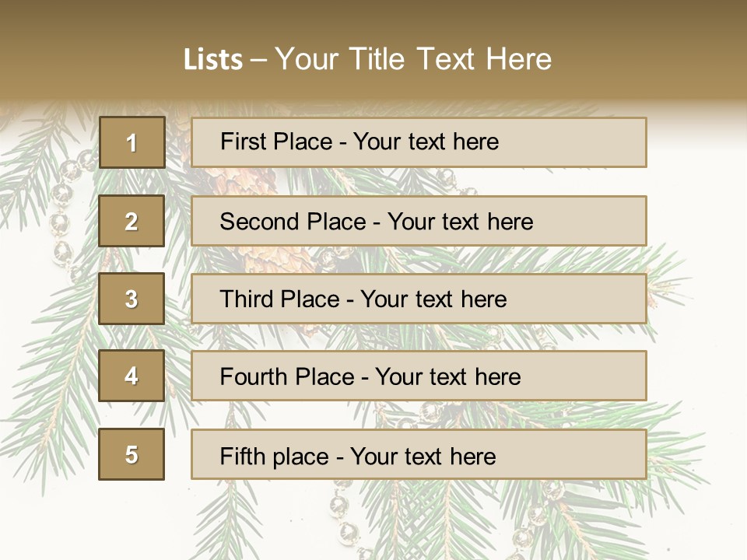Click the bold word "Lists" in the title
The width and height of the screenshot is (747, 560).
click(212, 60)
